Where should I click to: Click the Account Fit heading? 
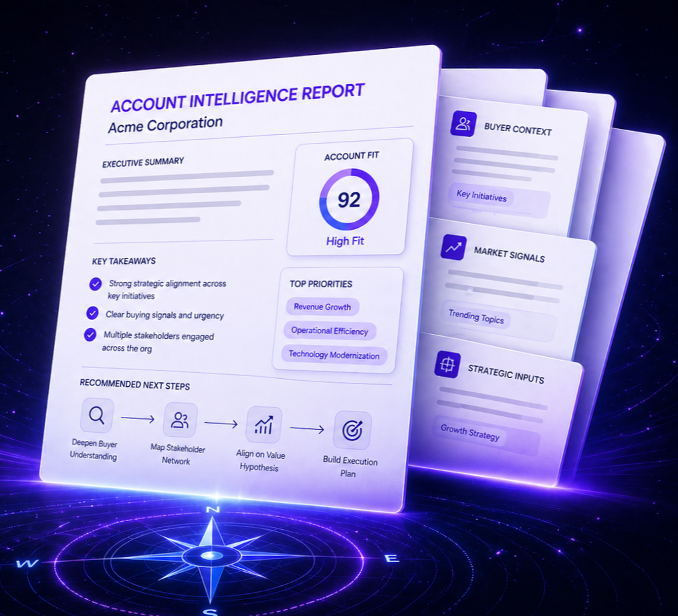(x=352, y=156)
